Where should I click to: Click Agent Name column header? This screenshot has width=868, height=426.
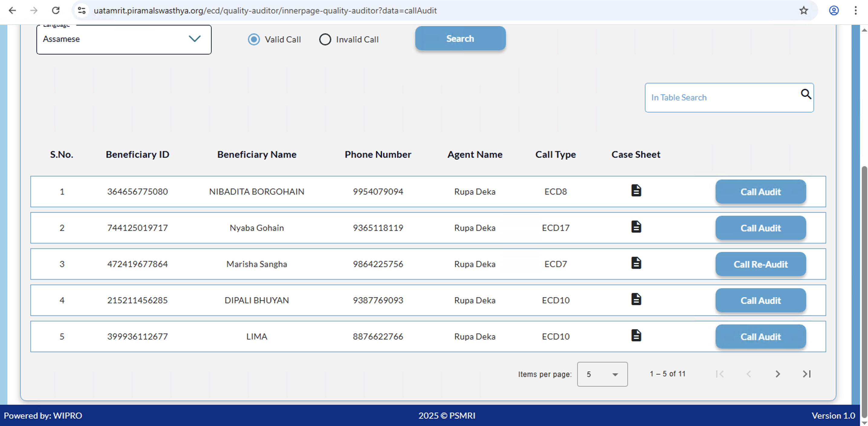point(475,155)
